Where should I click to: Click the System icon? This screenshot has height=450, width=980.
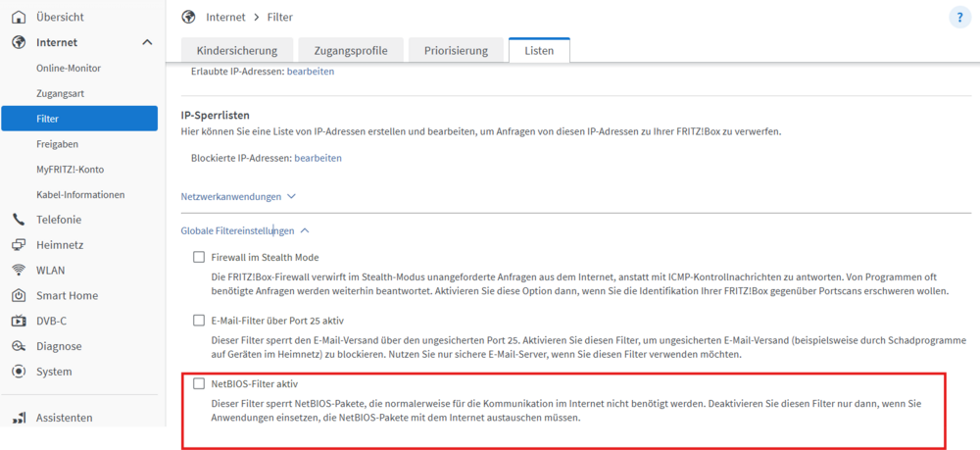point(20,372)
